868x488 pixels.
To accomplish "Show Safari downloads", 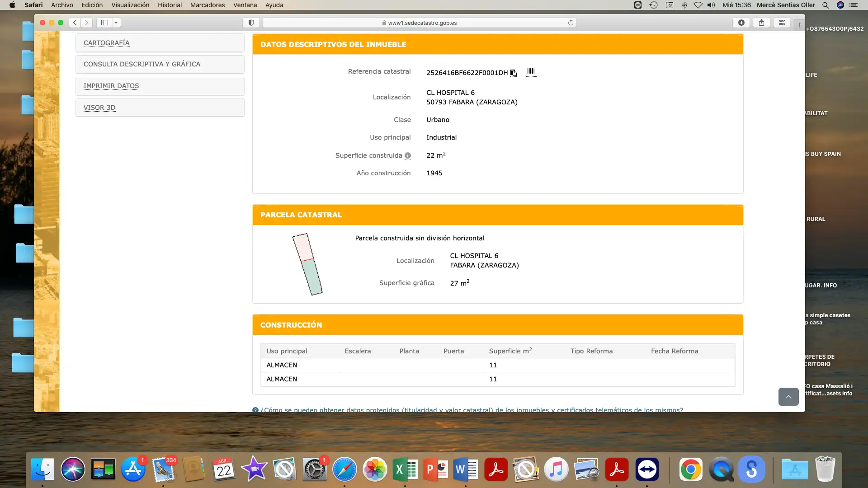I will click(x=741, y=23).
